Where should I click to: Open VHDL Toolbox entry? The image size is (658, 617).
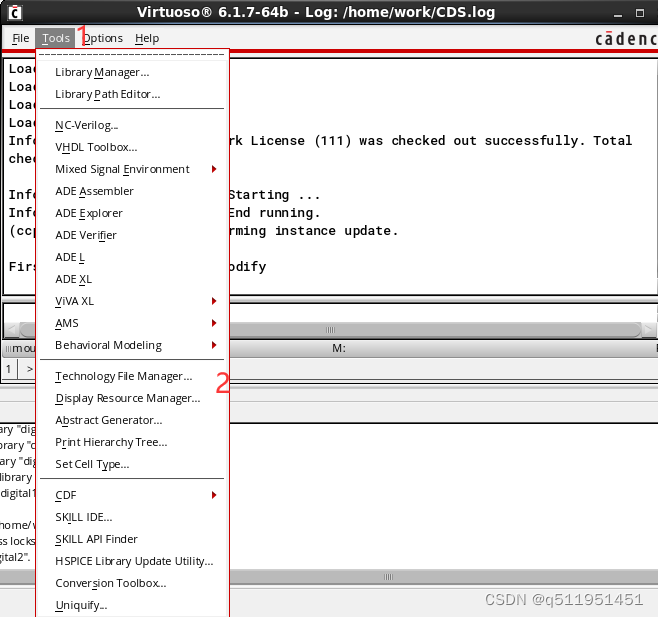tap(132, 147)
